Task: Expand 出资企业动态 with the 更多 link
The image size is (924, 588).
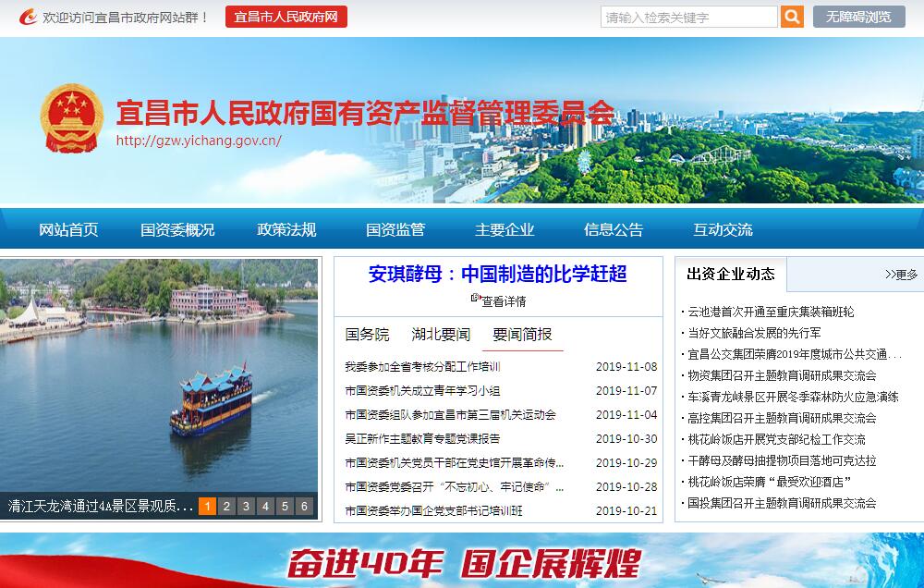Action: pyautogui.click(x=901, y=275)
